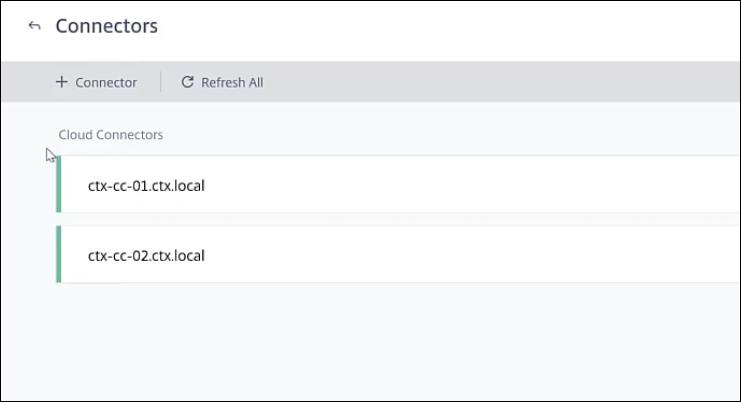The image size is (741, 402).
Task: Click the back arrow beside Connectors
Action: pyautogui.click(x=35, y=26)
